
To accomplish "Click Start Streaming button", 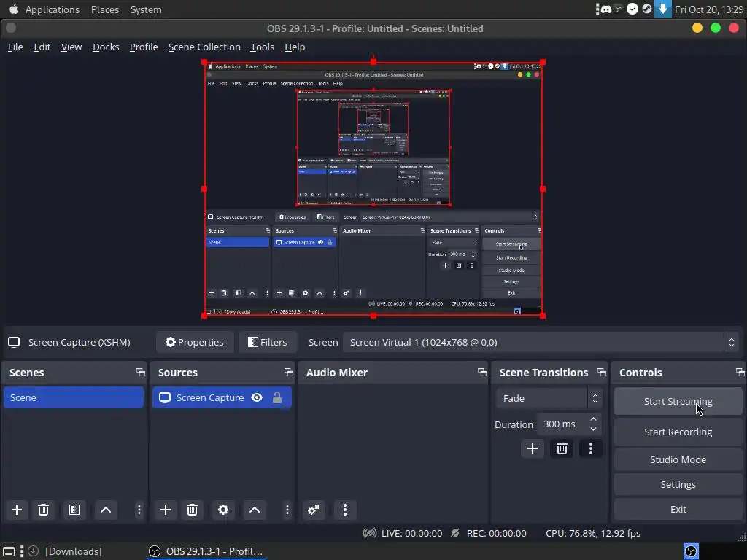I will click(x=678, y=401).
